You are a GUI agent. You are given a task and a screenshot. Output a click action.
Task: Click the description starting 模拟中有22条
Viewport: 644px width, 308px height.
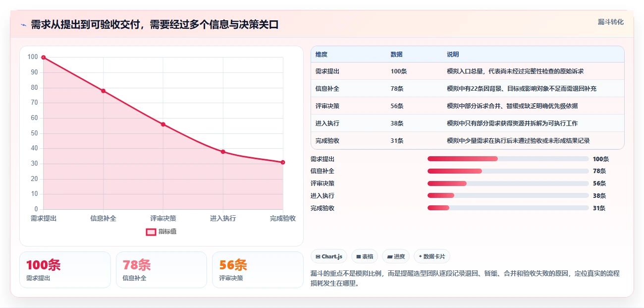522,89
